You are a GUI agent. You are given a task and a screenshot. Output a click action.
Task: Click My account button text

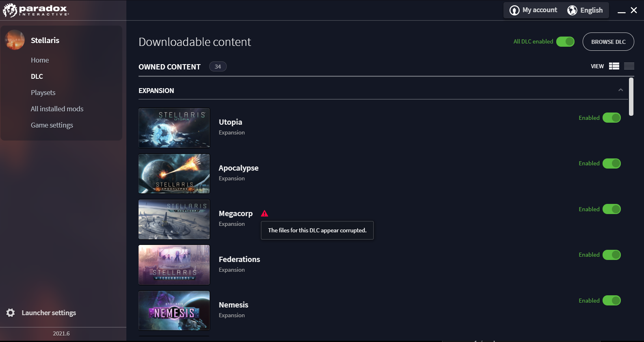(540, 10)
